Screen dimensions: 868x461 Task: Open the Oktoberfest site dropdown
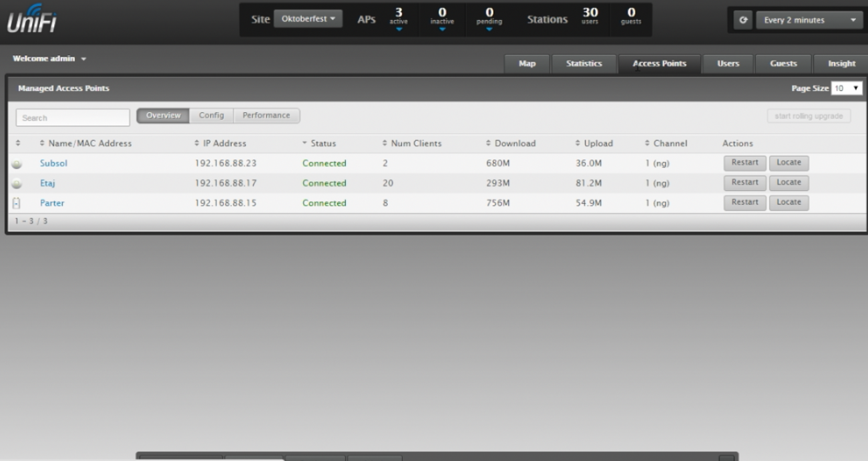point(308,19)
